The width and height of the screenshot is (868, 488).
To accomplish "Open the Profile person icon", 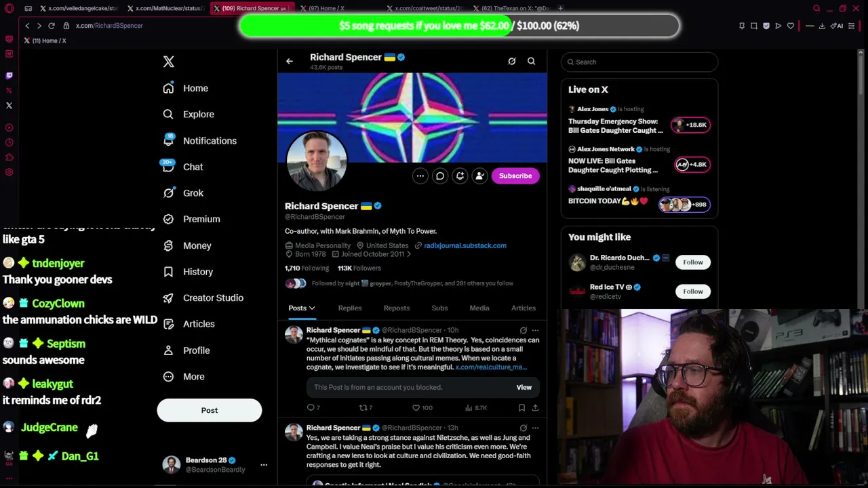I will tap(168, 350).
